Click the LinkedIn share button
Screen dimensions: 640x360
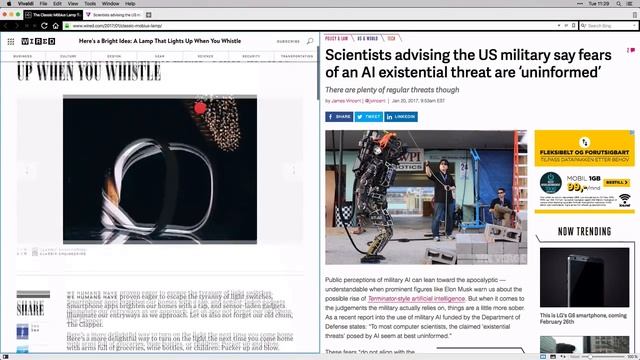401,117
